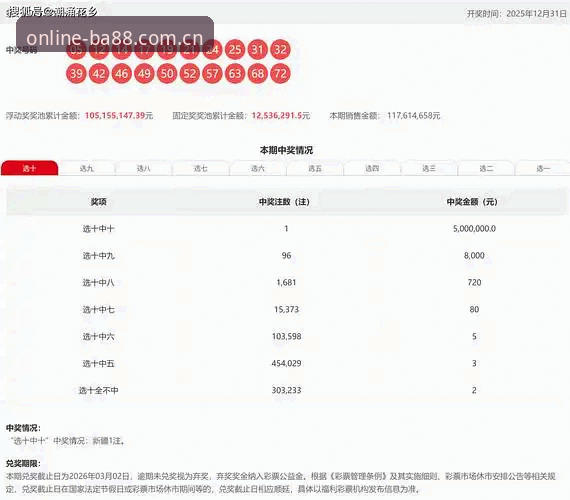Viewport: 570px width, 500px height.
Task: Click the 720 prize amount
Action: coord(474,283)
